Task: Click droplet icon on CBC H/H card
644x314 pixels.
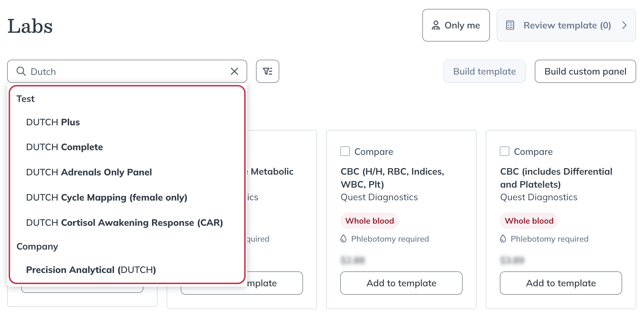Action: [344, 239]
